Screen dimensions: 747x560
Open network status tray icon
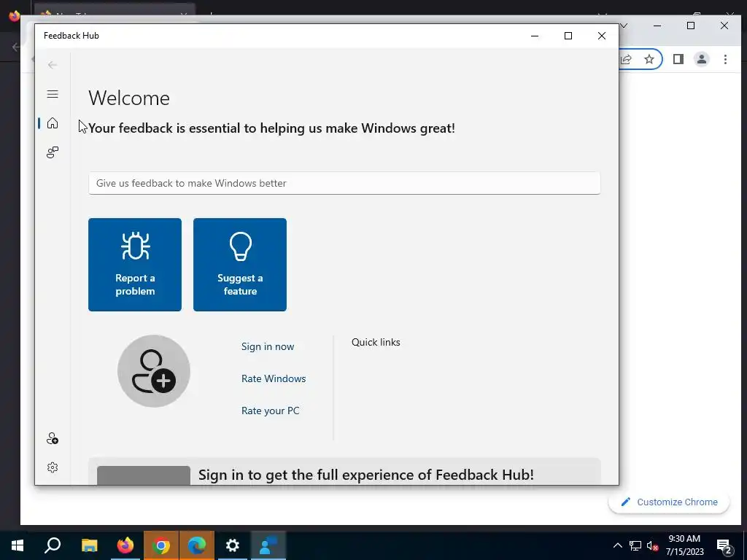coord(635,545)
